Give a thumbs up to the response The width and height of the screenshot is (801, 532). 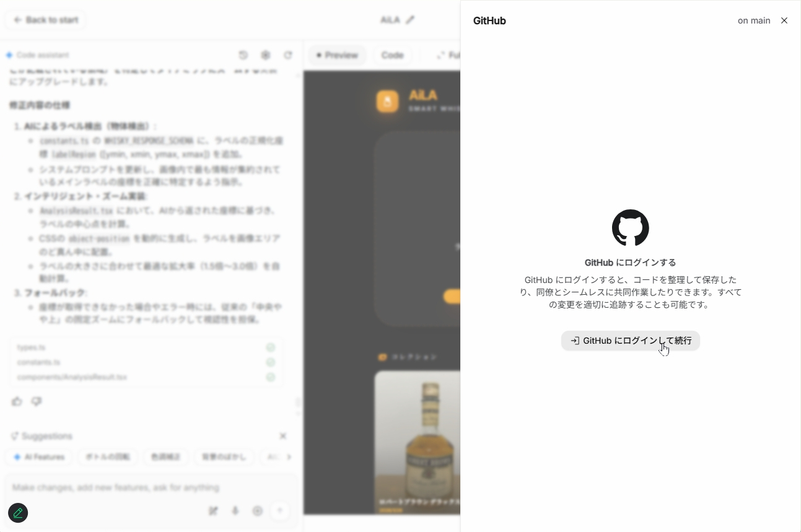tap(17, 401)
